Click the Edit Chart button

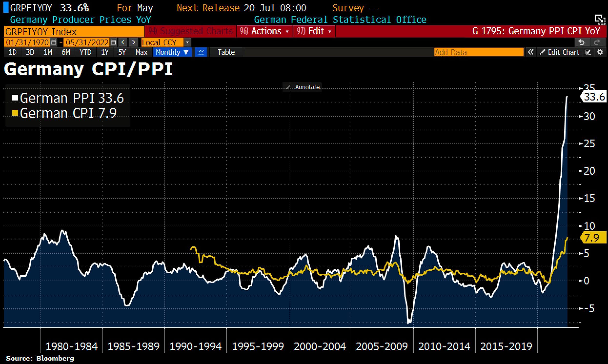pyautogui.click(x=559, y=52)
